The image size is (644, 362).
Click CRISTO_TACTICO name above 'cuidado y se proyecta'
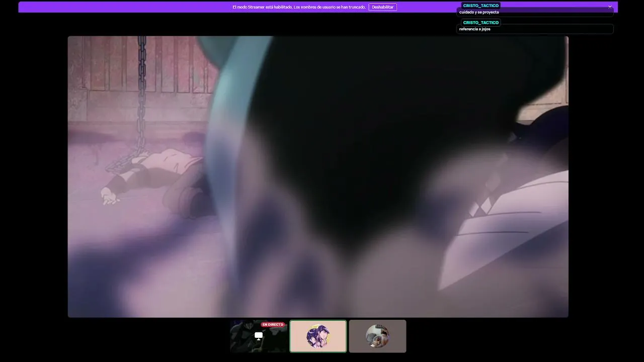[480, 6]
